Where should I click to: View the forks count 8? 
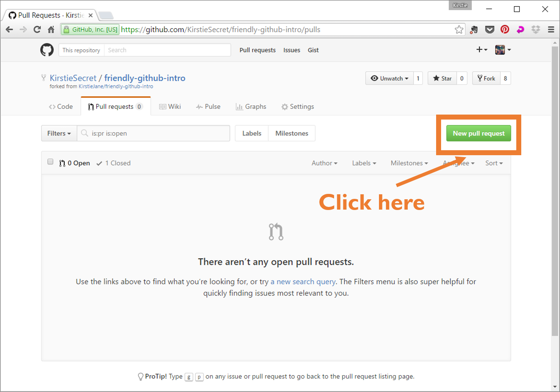point(506,78)
